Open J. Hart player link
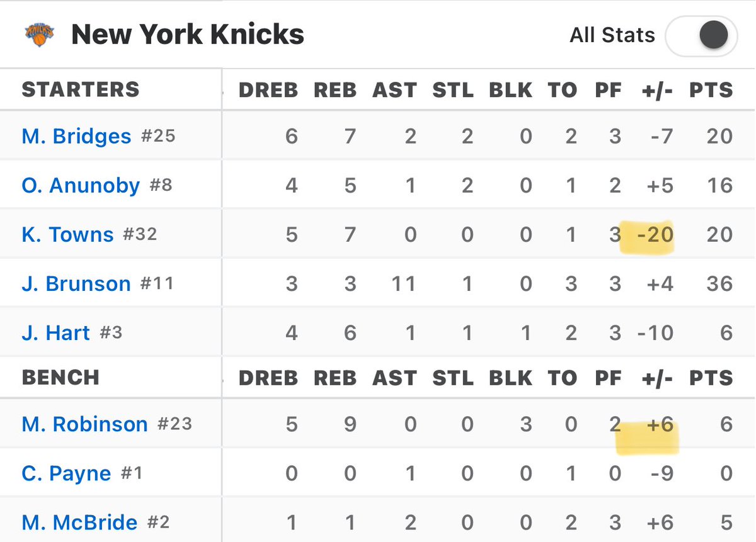Image resolution: width=756 pixels, height=542 pixels. tap(56, 332)
